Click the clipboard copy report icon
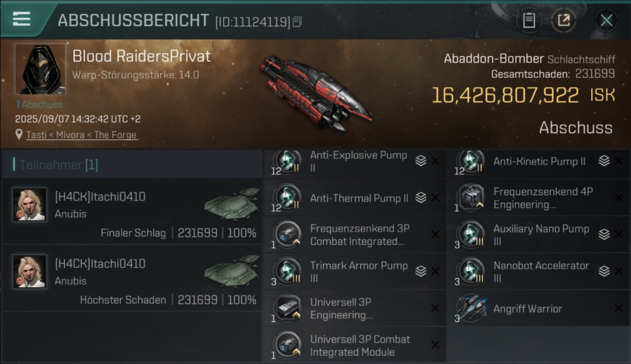The width and height of the screenshot is (631, 364). click(529, 20)
